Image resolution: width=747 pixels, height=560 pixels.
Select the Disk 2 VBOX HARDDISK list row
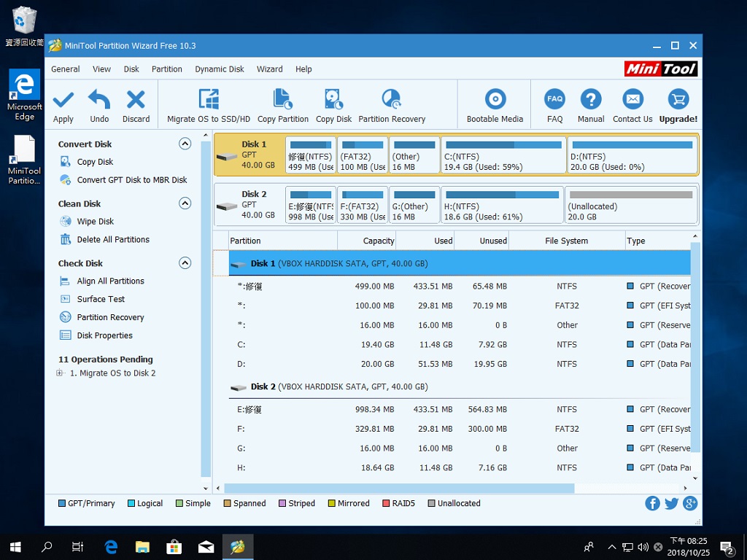click(x=460, y=386)
